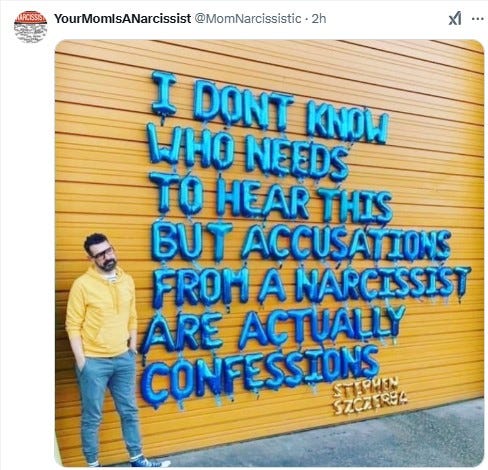Image resolution: width=488 pixels, height=470 pixels.
Task: Click the YourMomIsANarcissist display name
Action: coord(122,19)
